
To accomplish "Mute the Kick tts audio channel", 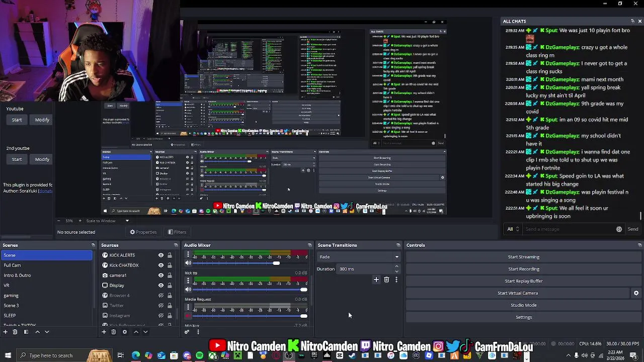I will coord(188,289).
